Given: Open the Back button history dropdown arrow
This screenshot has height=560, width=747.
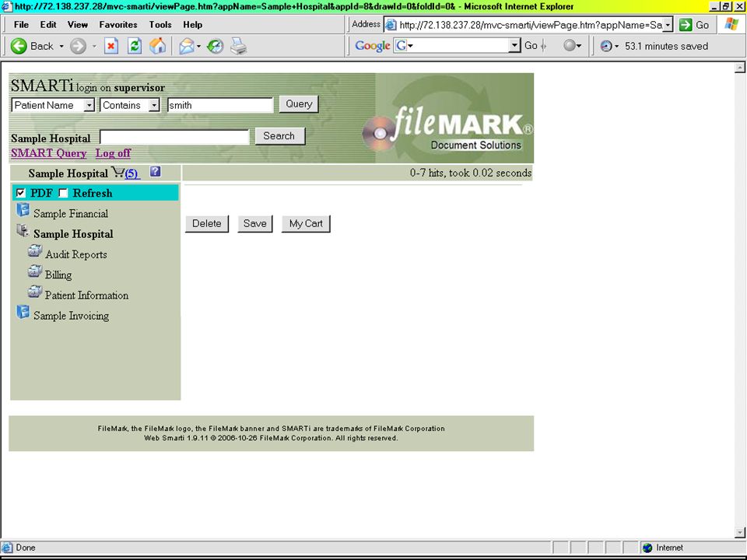Looking at the screenshot, I should 61,46.
